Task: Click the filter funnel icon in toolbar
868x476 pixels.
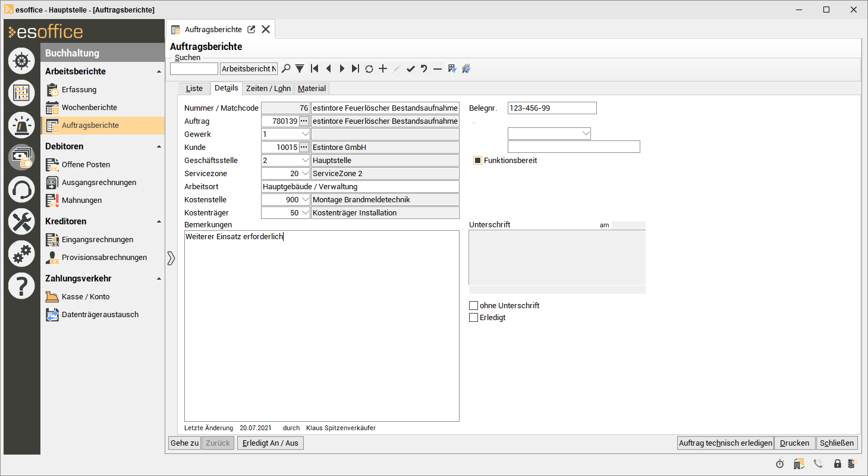Action: tap(300, 69)
